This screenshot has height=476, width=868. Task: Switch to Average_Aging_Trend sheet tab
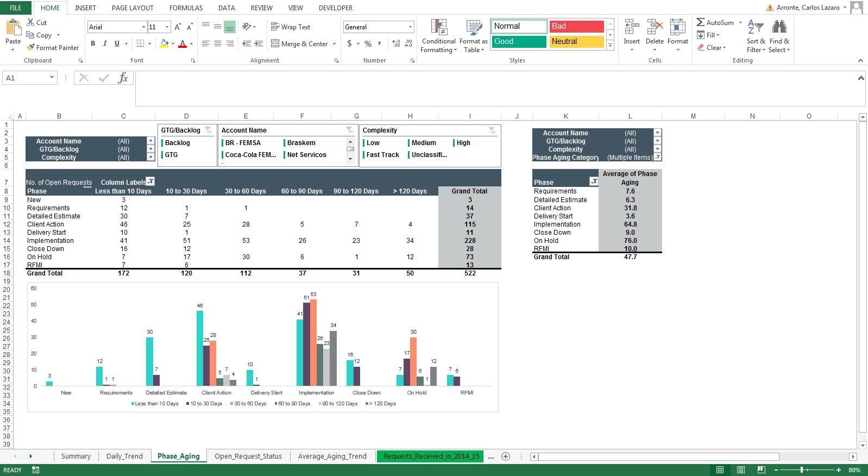[x=332, y=456]
